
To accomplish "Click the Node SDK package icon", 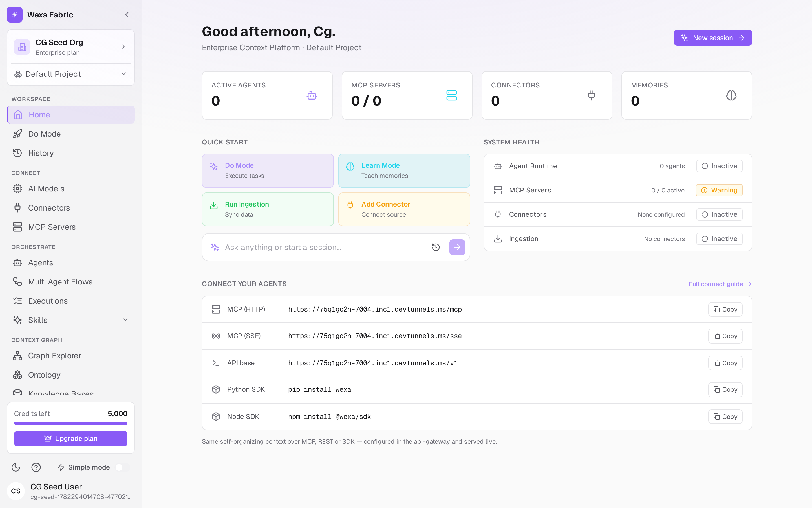I will coord(216,417).
